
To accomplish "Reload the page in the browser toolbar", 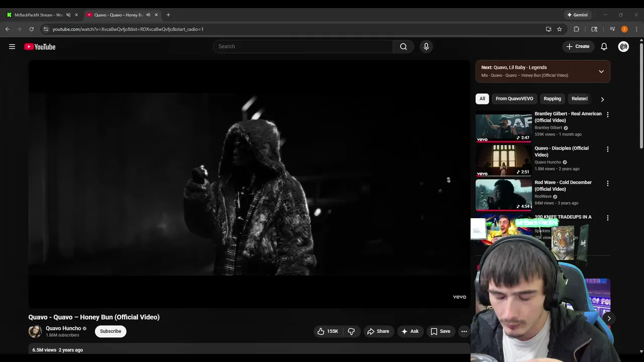I will [x=31, y=29].
